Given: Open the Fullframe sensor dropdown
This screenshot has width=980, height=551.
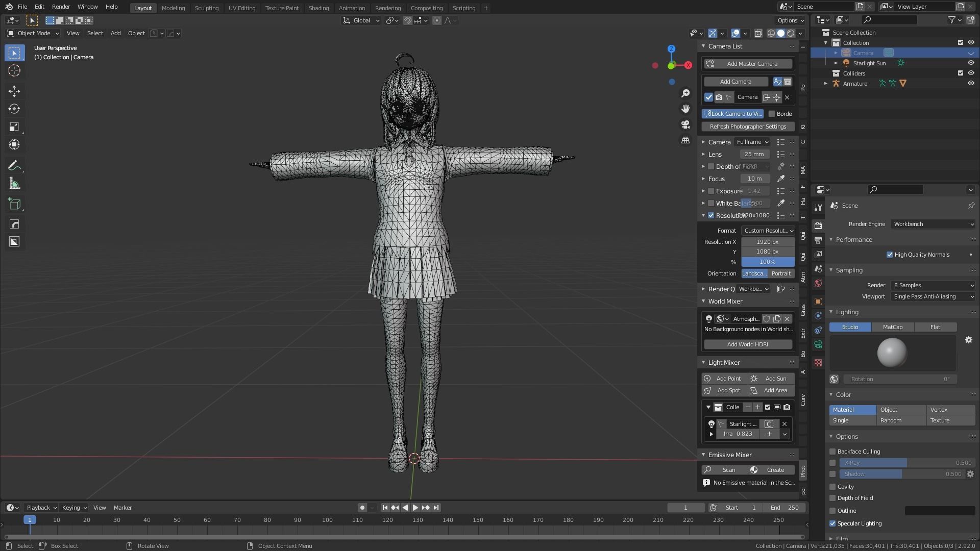Looking at the screenshot, I should [752, 142].
